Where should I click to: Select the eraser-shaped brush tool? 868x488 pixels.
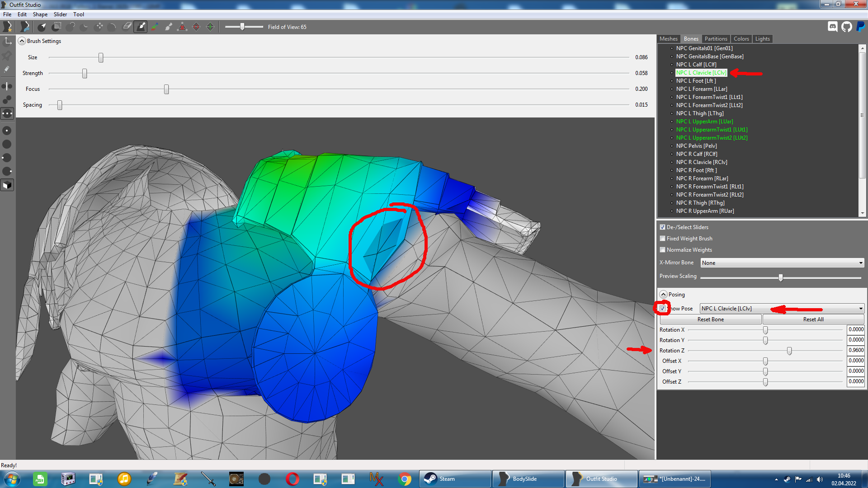point(127,27)
